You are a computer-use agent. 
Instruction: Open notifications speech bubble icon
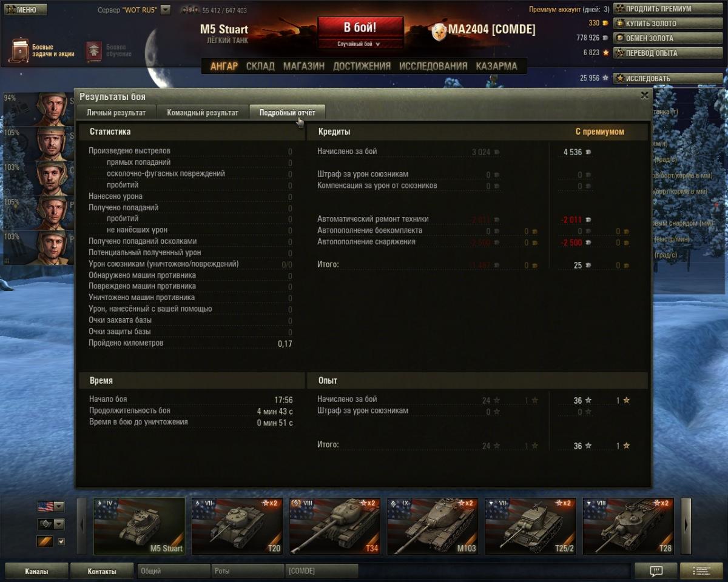655,571
